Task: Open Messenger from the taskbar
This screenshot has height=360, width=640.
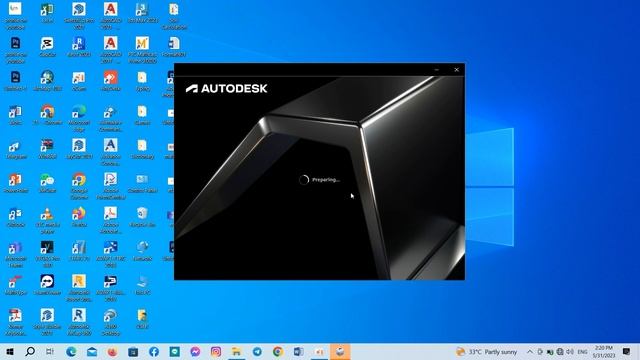Action: [195, 351]
